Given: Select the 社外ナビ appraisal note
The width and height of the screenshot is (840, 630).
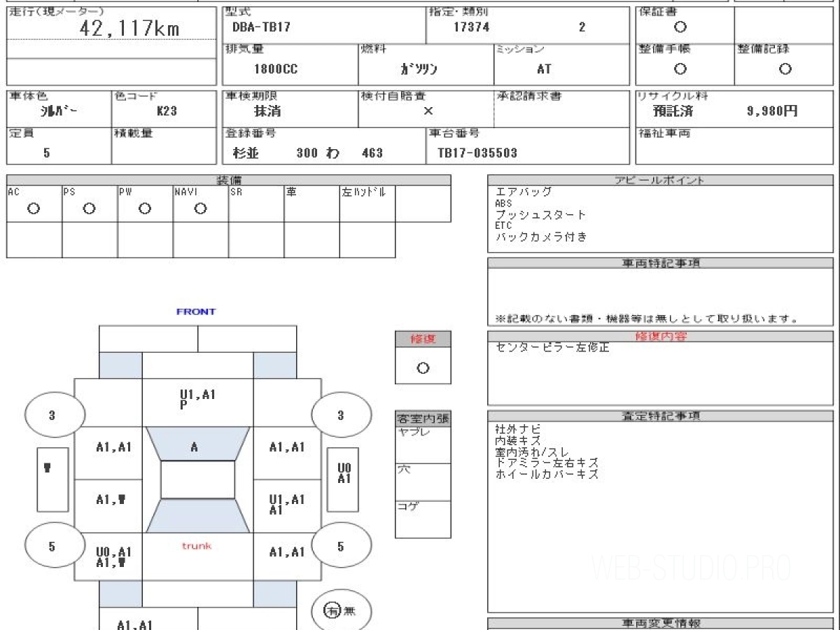Looking at the screenshot, I should [x=518, y=428].
